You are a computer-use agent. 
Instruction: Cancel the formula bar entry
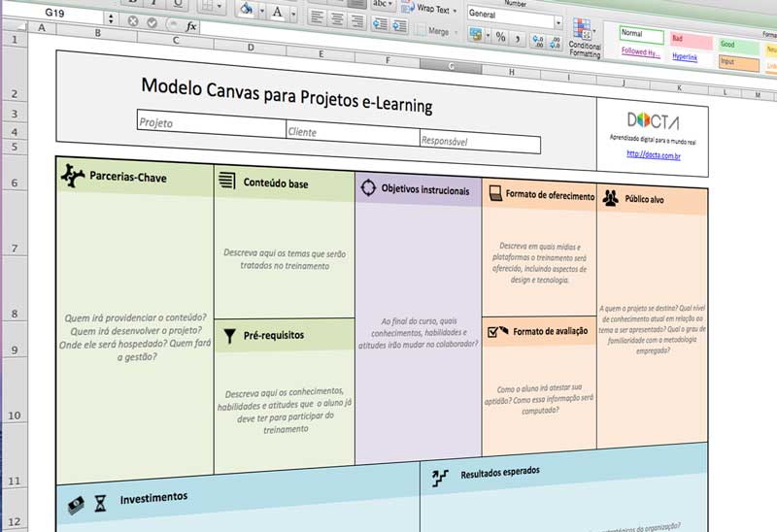point(133,21)
